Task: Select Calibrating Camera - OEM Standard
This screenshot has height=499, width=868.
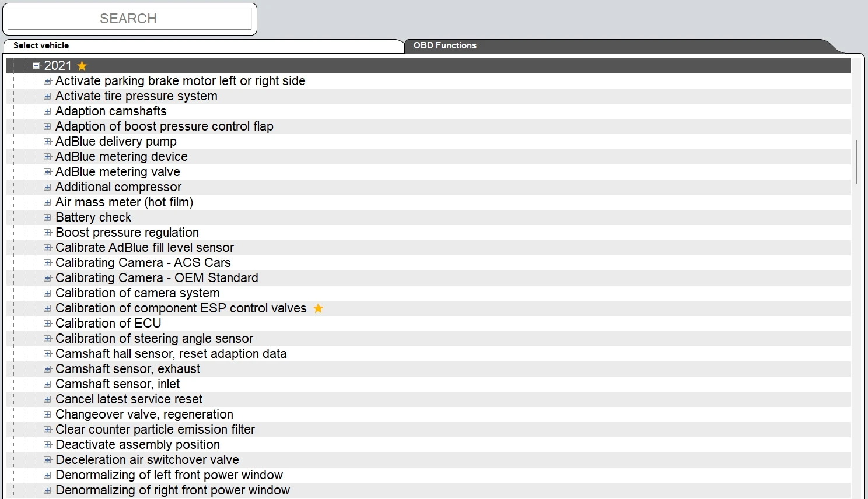Action: [157, 278]
